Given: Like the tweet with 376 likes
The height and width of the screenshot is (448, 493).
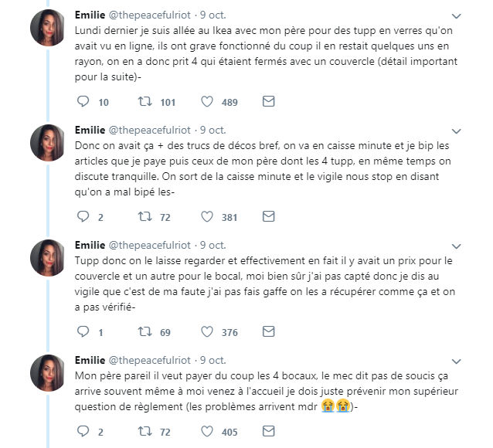Looking at the screenshot, I should pyautogui.click(x=207, y=331).
